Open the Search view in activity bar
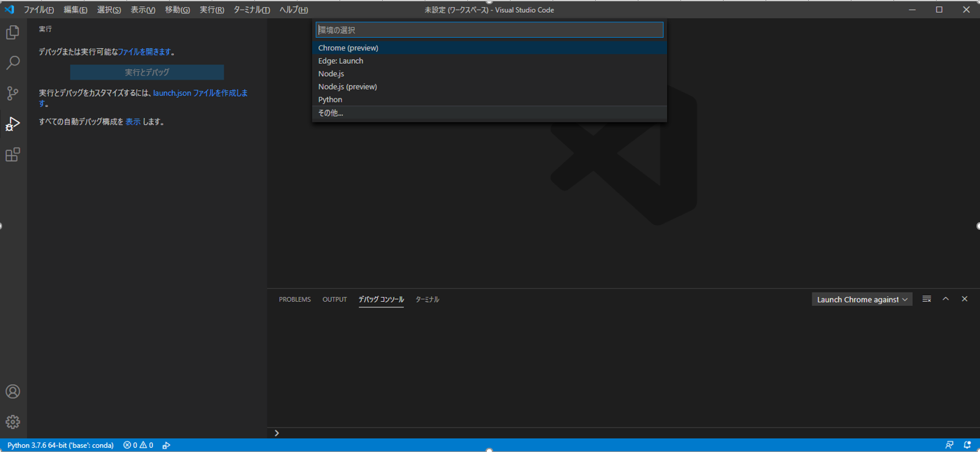Viewport: 980px width, 452px height. [x=13, y=63]
